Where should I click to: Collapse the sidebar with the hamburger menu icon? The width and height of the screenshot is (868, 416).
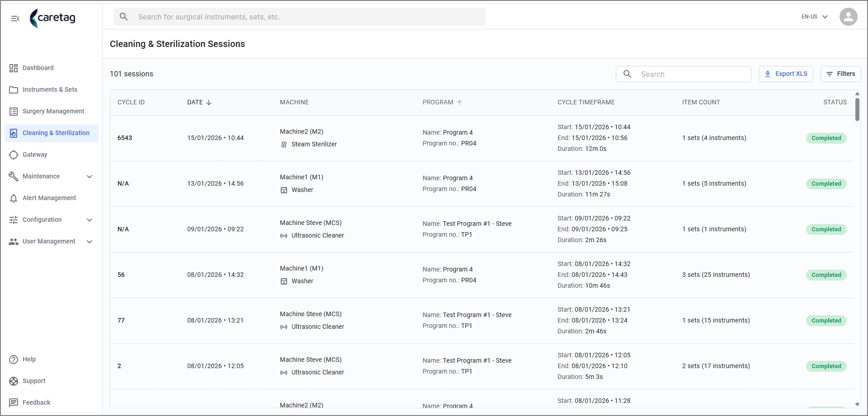15,18
